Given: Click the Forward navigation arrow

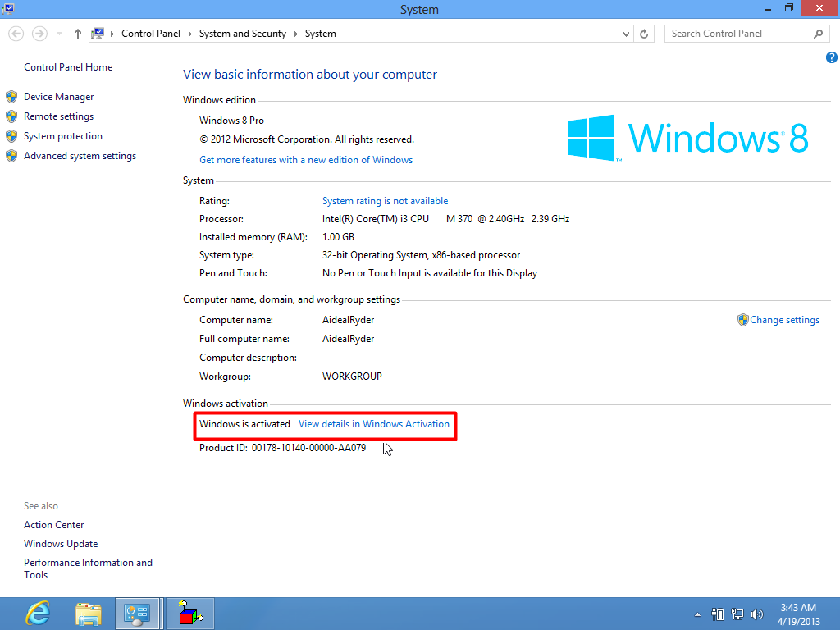Looking at the screenshot, I should click(x=39, y=34).
